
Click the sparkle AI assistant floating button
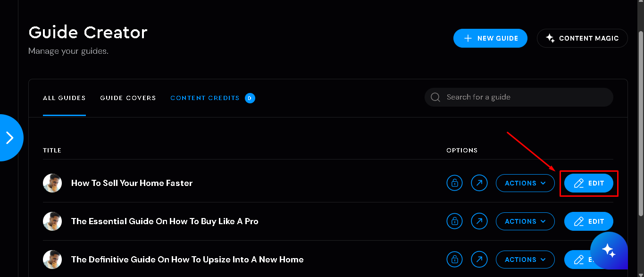[609, 251]
